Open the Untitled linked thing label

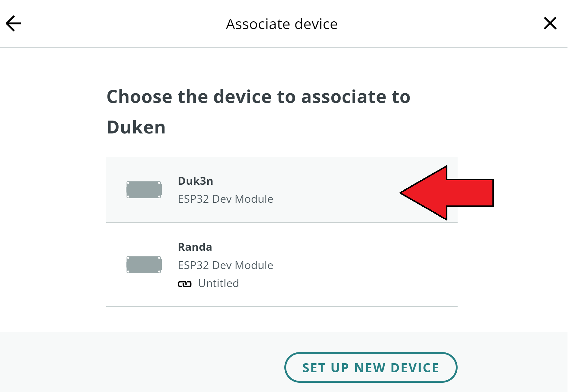[218, 283]
